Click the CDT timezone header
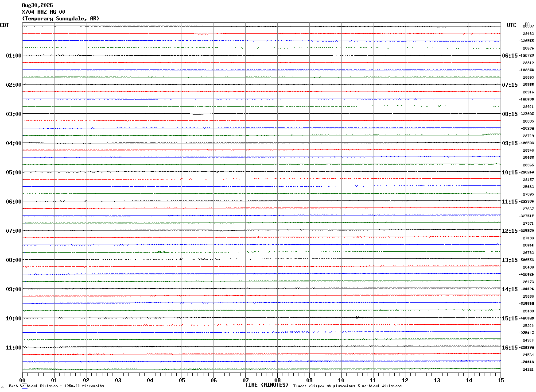 [x=4, y=25]
